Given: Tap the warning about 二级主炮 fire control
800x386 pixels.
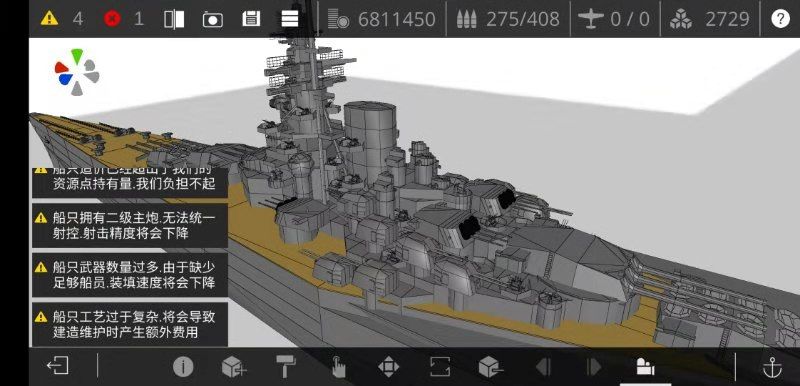Looking at the screenshot, I should point(130,226).
